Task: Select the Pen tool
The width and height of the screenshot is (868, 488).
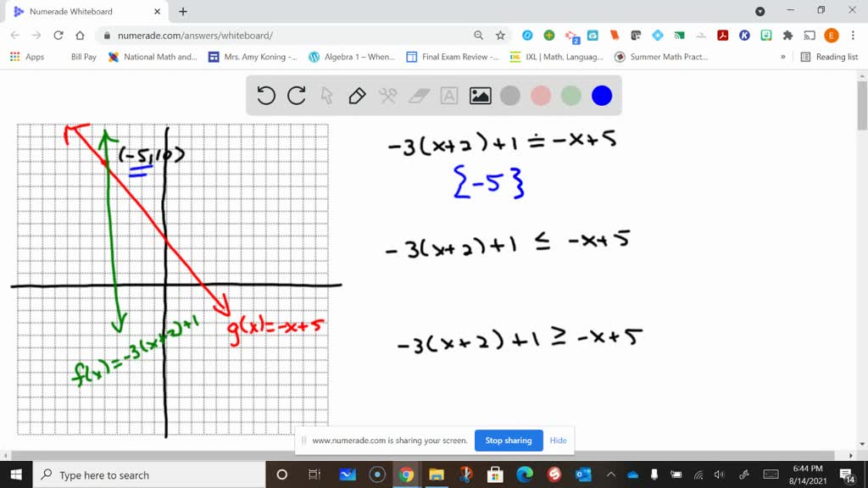Action: pyautogui.click(x=357, y=96)
